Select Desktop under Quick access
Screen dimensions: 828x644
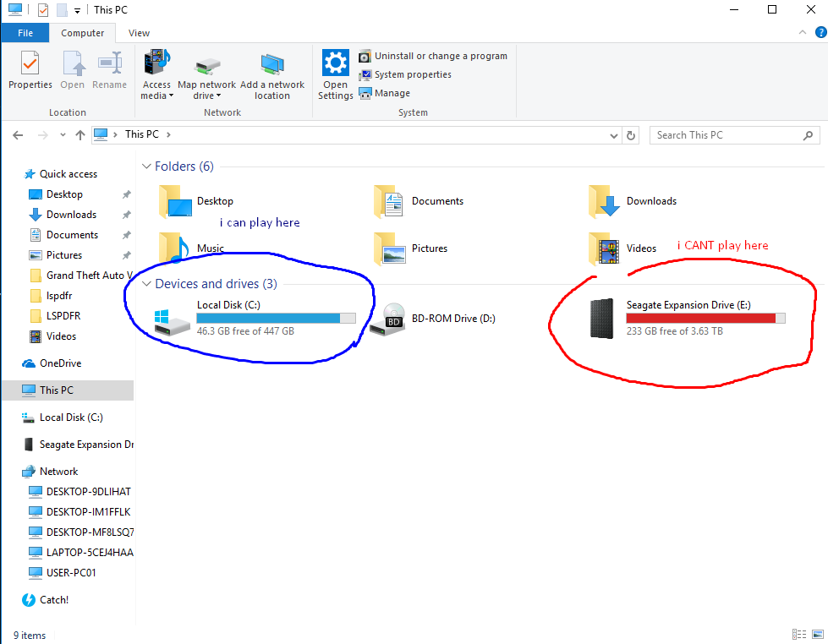[64, 194]
